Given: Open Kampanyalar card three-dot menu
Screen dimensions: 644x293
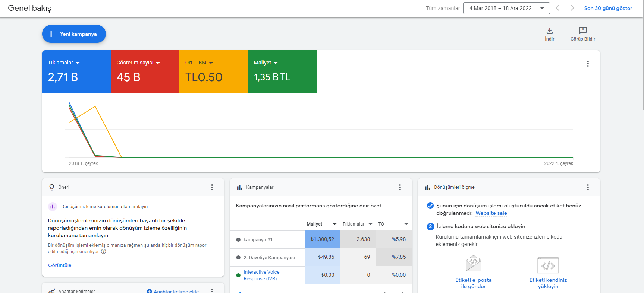Looking at the screenshot, I should (400, 187).
